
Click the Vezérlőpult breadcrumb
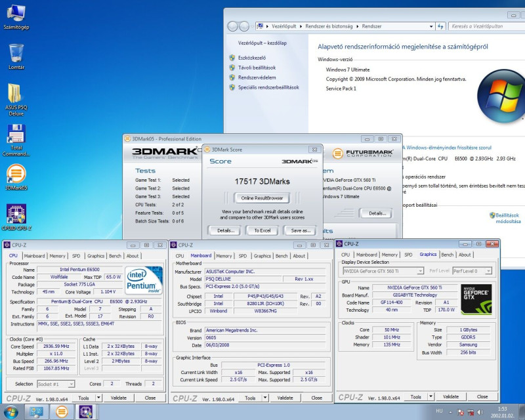click(x=283, y=26)
